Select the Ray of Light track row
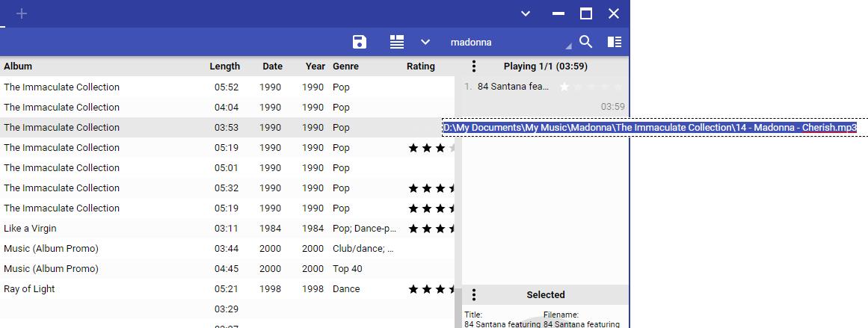This screenshot has width=868, height=328. pyautogui.click(x=29, y=289)
